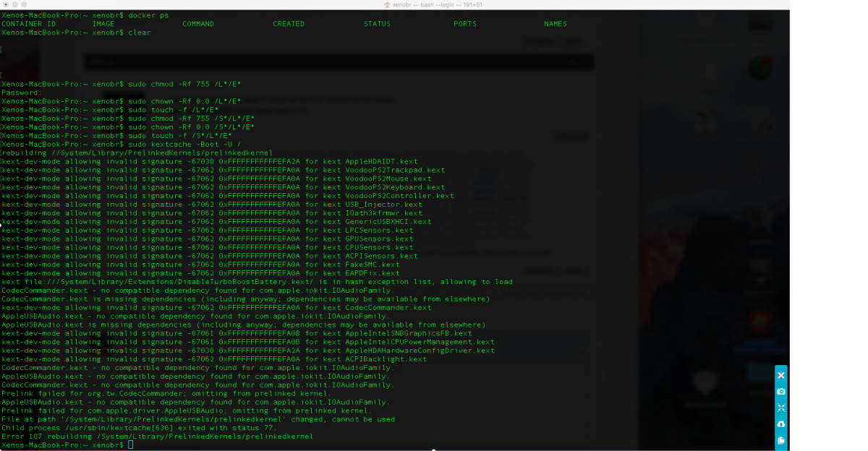Viewport: 868px width, 451px height.
Task: Click the 'NAMES' column header
Action: 556,24
